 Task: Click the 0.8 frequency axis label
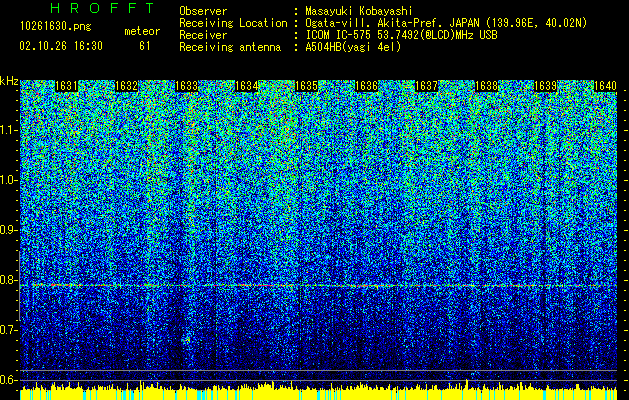9,280
